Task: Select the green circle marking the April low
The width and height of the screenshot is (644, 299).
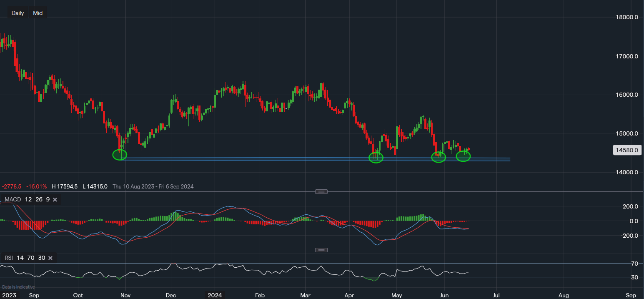Action: [376, 158]
